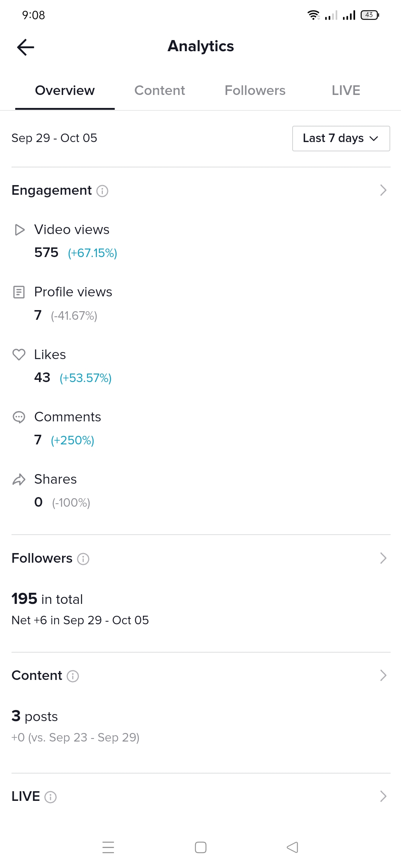Tap the Likes heart icon

coord(19,355)
